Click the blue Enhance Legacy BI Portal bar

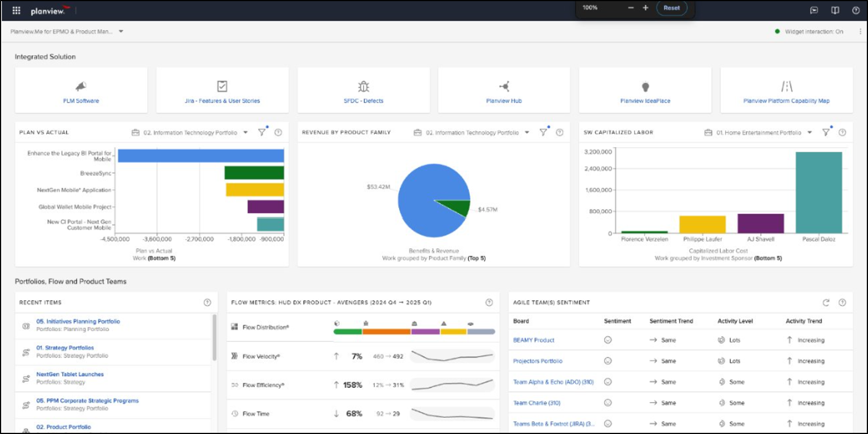201,156
